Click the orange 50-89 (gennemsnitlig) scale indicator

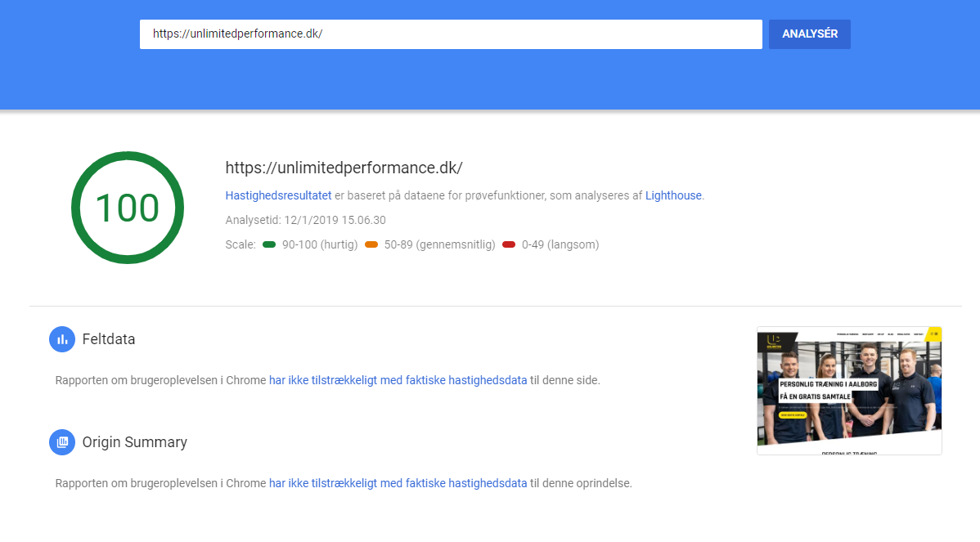(371, 244)
